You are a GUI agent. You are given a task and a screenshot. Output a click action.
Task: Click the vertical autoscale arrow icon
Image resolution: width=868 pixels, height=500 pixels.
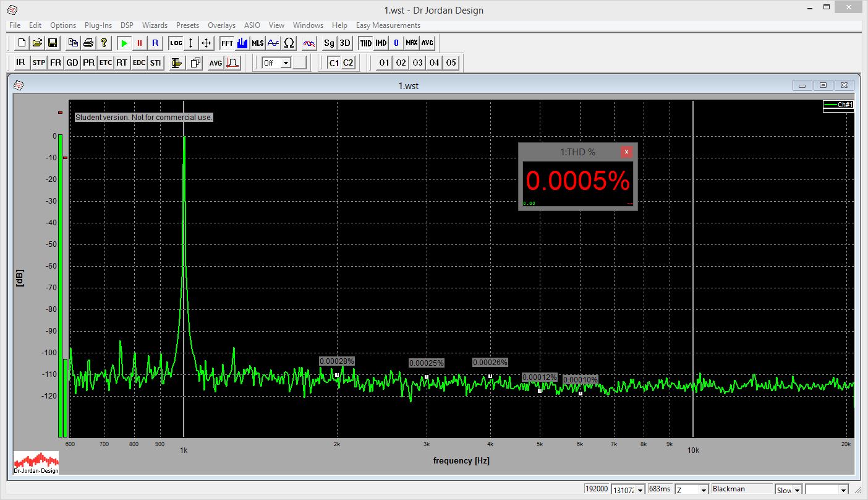[x=191, y=43]
